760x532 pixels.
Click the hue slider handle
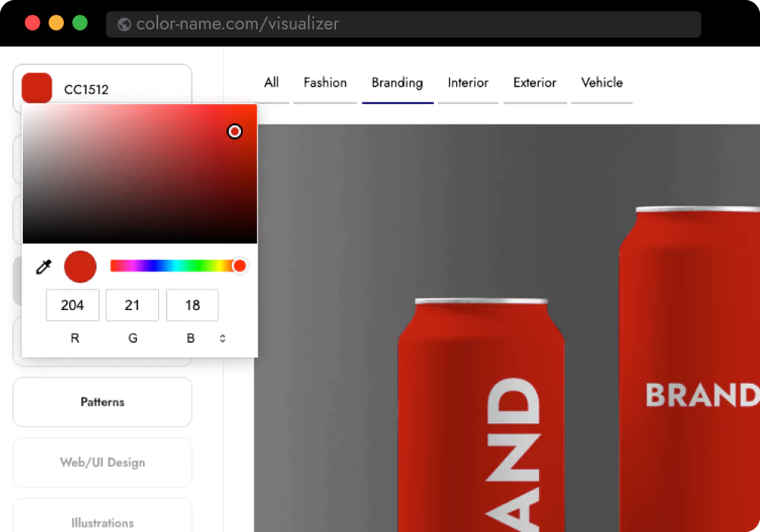point(239,265)
